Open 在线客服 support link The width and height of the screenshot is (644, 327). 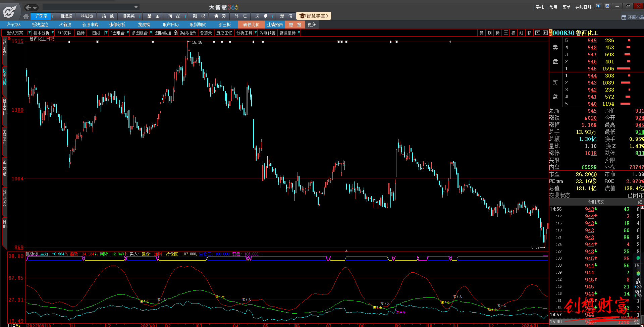(x=583, y=7)
